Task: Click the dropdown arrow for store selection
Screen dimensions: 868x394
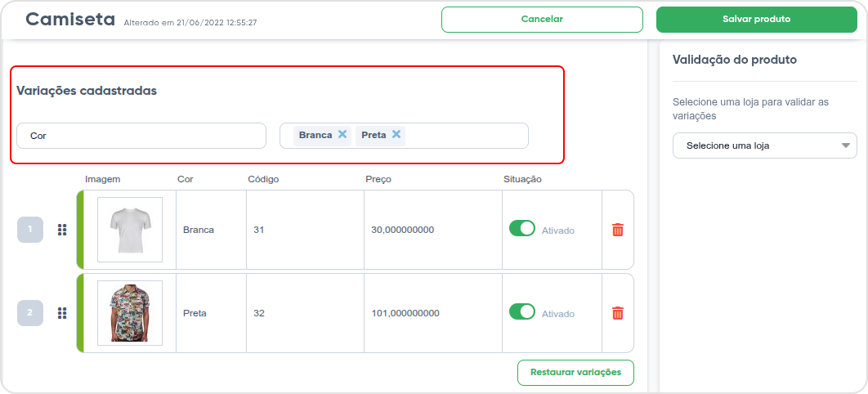Action: pyautogui.click(x=845, y=146)
